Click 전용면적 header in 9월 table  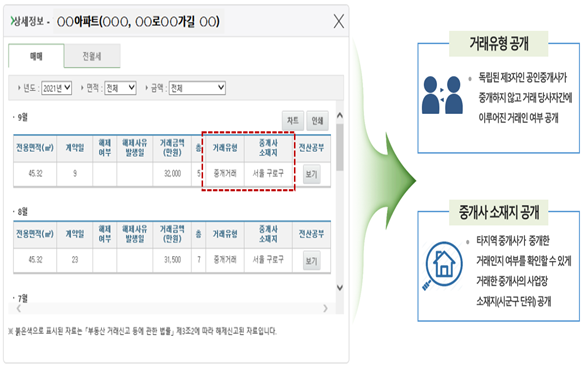tap(35, 148)
